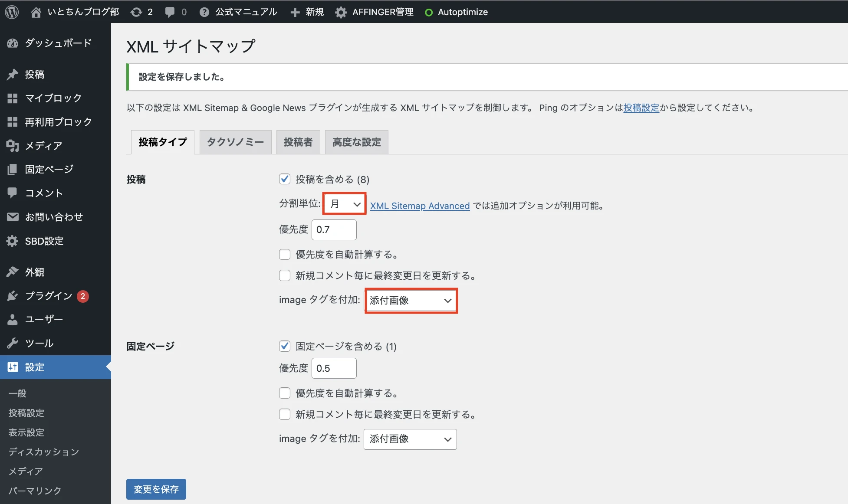The image size is (848, 504).
Task: Follow the 投稿設定 link in description
Action: pos(641,108)
